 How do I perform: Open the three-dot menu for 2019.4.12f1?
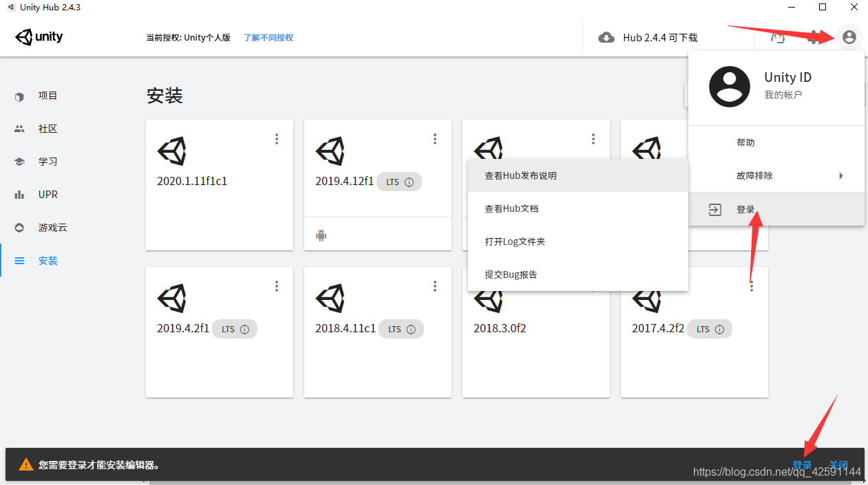[x=435, y=139]
